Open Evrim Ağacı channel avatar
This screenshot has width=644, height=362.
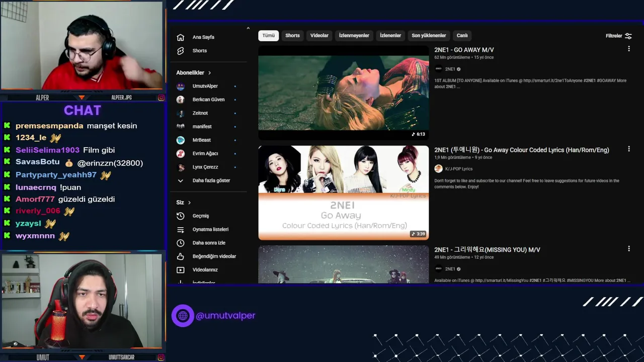click(181, 153)
